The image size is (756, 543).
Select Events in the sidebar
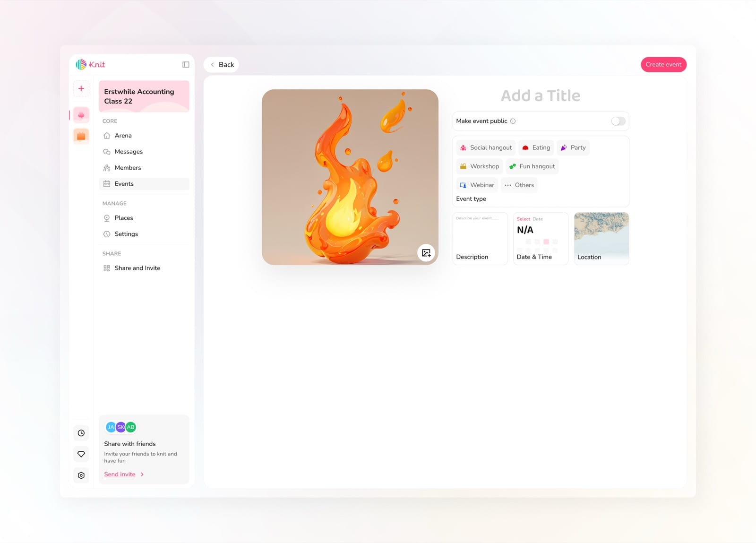click(144, 184)
